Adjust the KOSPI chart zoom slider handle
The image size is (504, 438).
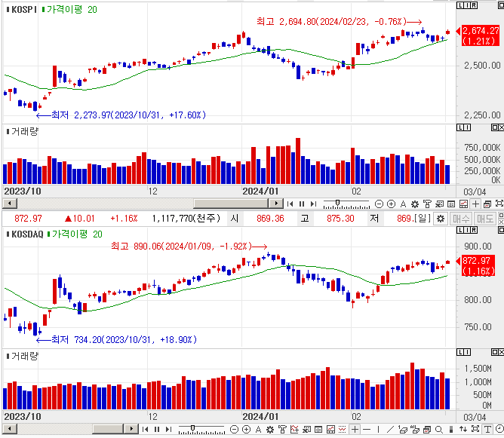[337, 203]
